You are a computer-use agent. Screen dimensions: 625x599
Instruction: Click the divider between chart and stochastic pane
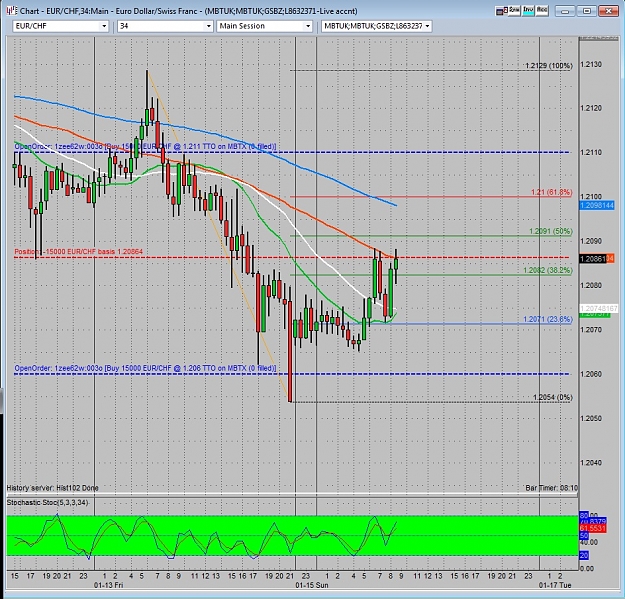292,495
